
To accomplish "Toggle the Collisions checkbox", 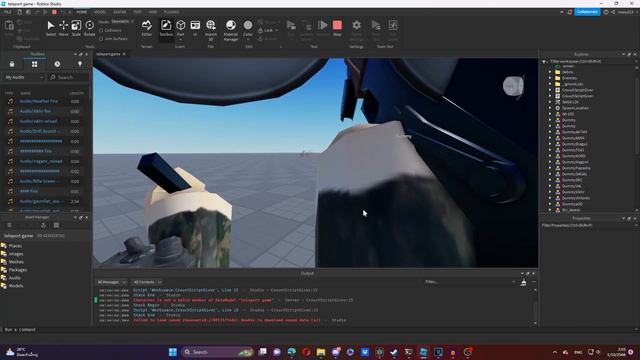I will point(101,31).
